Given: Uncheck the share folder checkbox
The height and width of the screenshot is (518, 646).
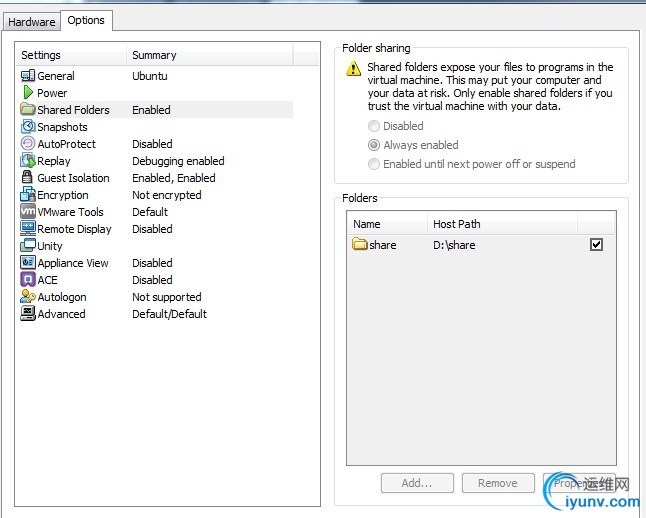Looking at the screenshot, I should tap(596, 244).
